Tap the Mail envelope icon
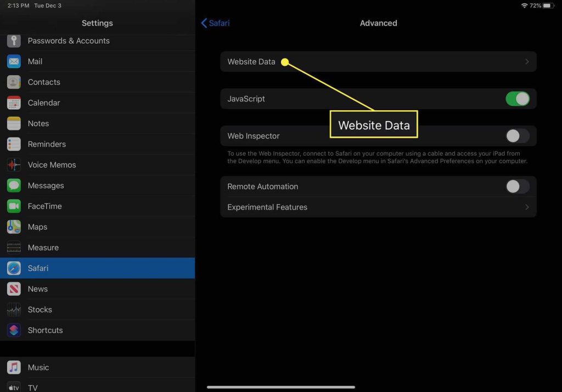Viewport: 562px width, 392px height. 14,61
